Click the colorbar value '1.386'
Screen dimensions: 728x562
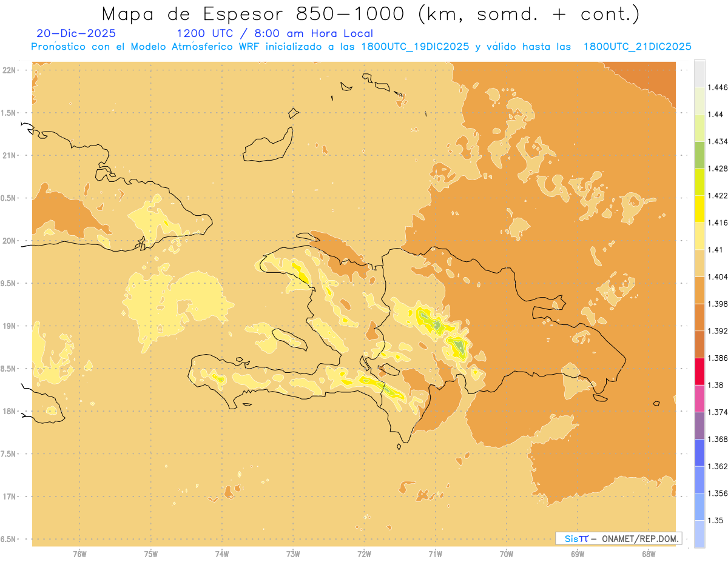[x=718, y=358]
